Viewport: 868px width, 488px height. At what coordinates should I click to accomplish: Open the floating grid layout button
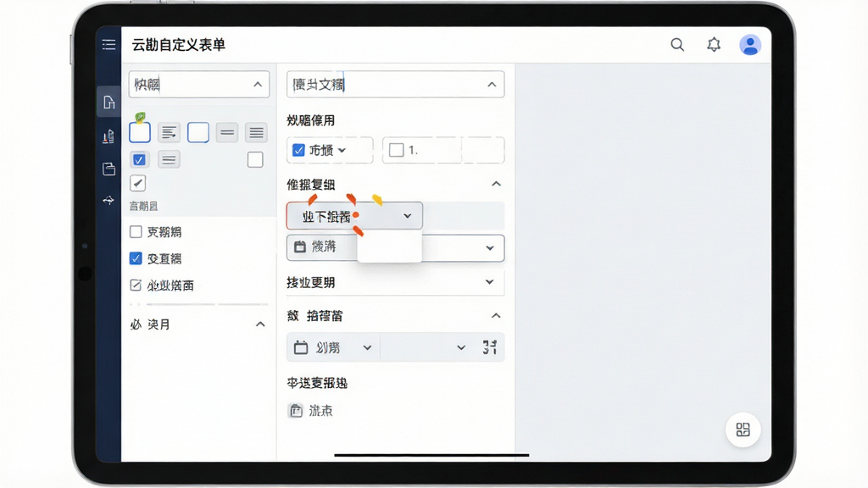743,430
